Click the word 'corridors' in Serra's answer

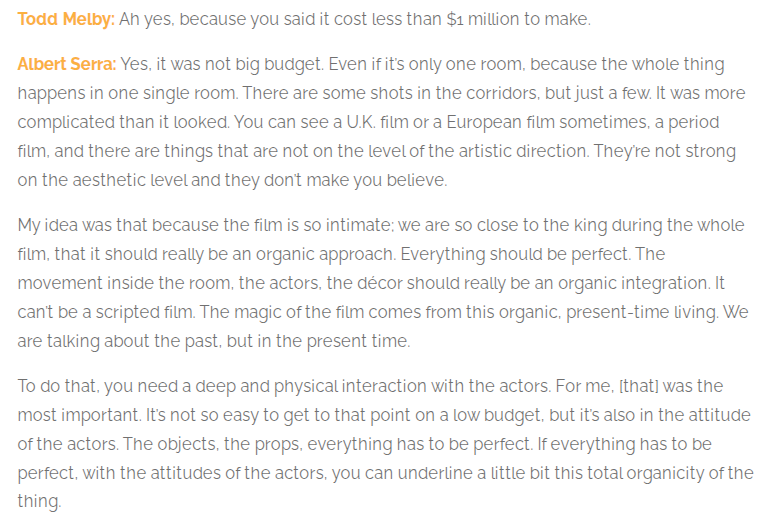pyautogui.click(x=502, y=93)
